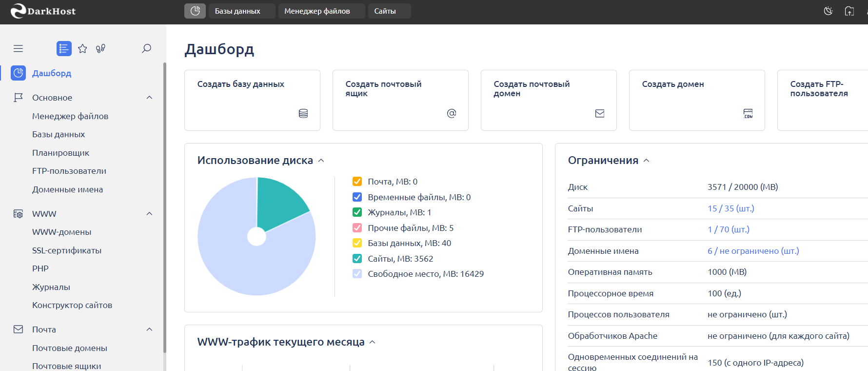
Task: Click the sidebar vertical scrollbar
Action: (164, 207)
